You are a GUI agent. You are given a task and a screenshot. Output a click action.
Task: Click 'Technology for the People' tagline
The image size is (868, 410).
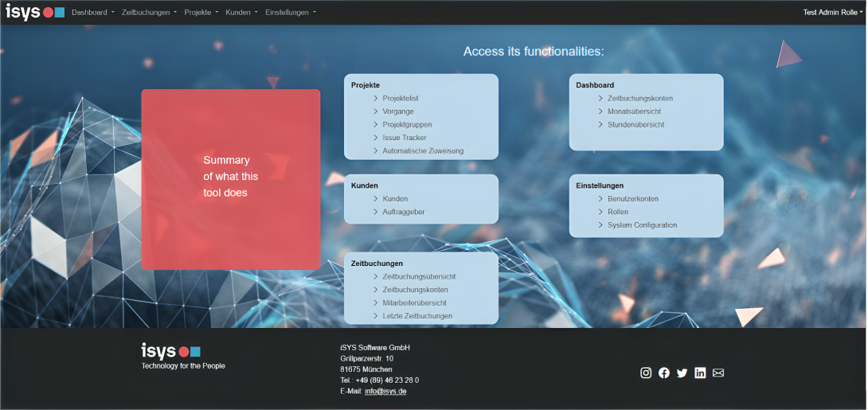point(183,366)
